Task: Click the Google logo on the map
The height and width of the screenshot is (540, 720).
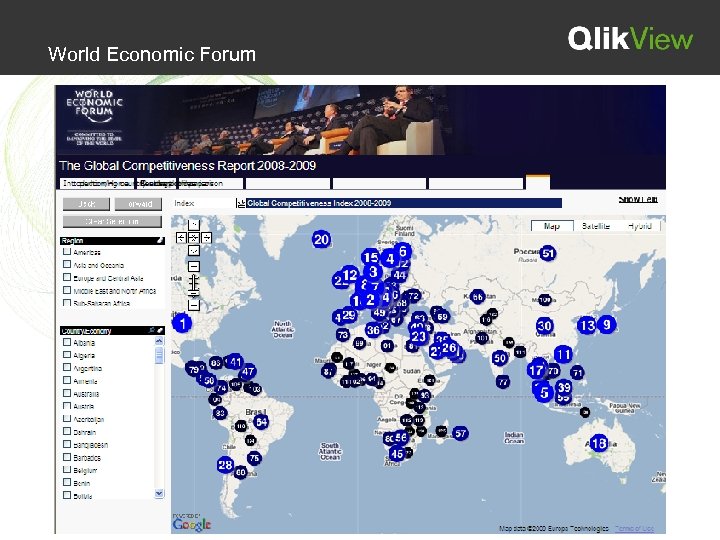Action: (x=192, y=524)
